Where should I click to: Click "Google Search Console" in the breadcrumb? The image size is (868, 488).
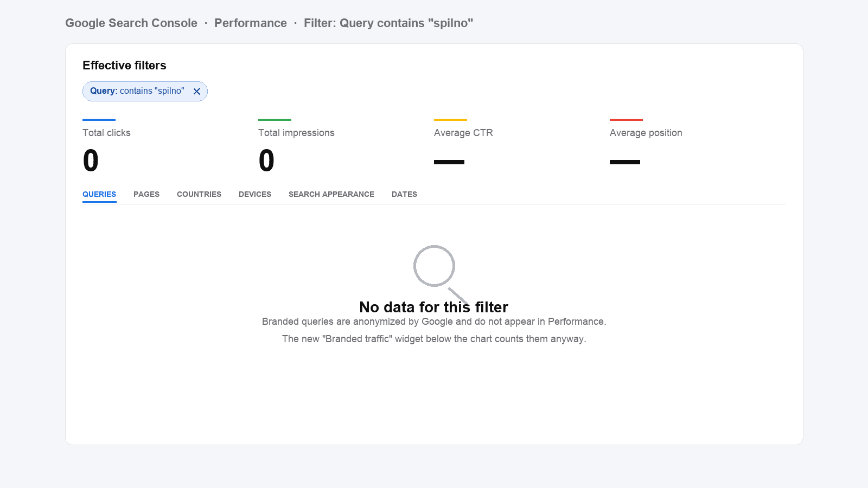(x=131, y=23)
